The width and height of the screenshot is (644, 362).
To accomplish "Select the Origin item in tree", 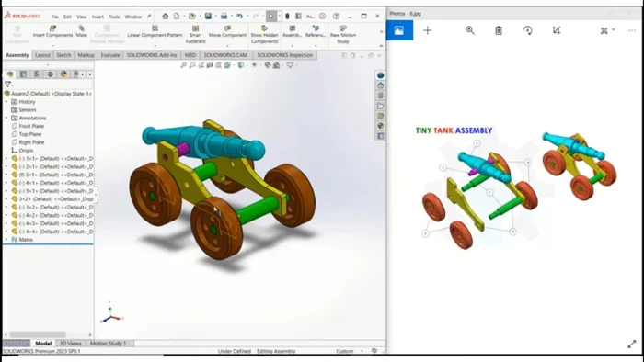I will (x=22, y=151).
